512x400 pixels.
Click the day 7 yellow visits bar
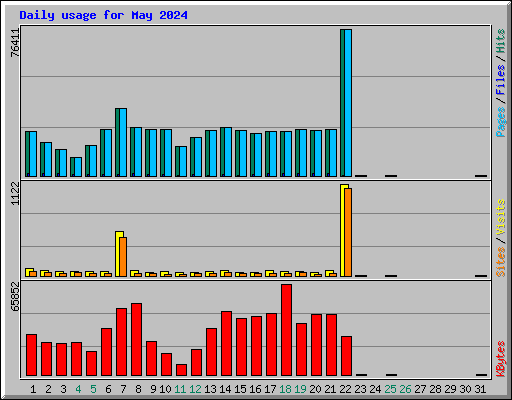pyautogui.click(x=118, y=254)
